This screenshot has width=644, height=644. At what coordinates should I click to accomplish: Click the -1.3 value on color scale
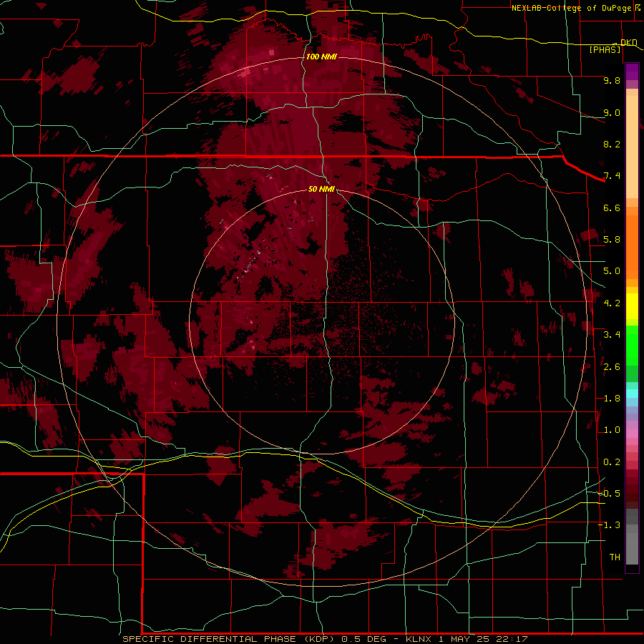coord(609,525)
